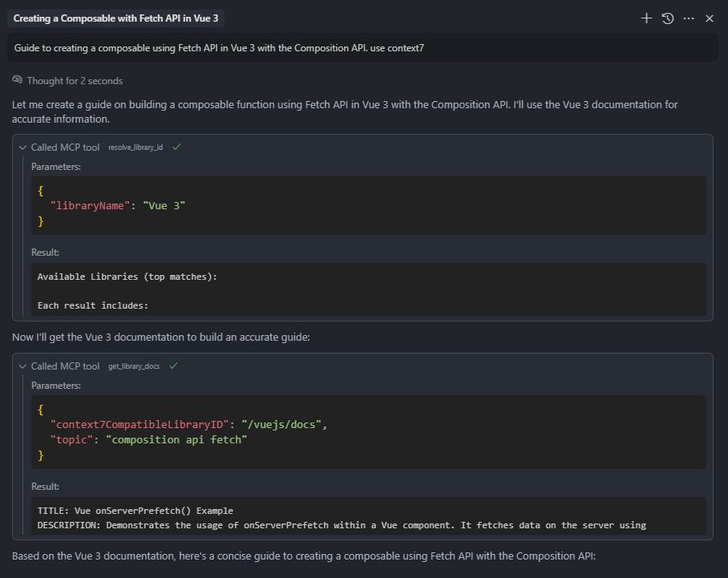Open chat history clock icon
Viewport: 728px width, 578px height.
point(668,18)
